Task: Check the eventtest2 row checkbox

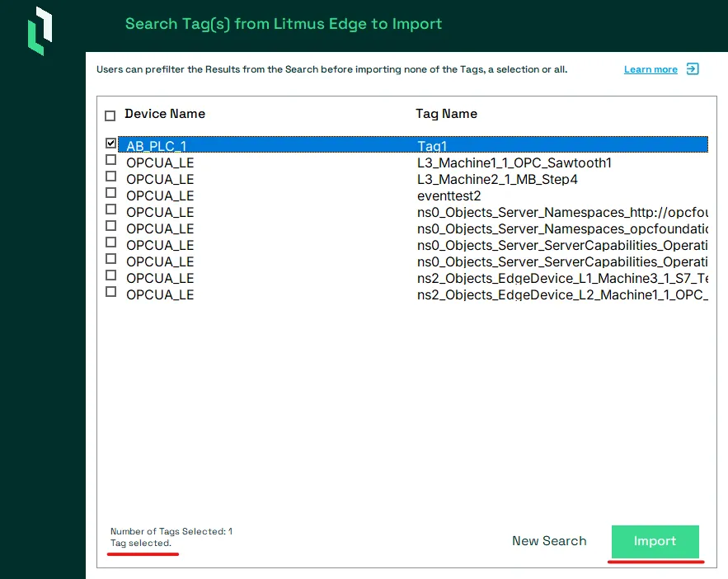Action: tap(110, 193)
